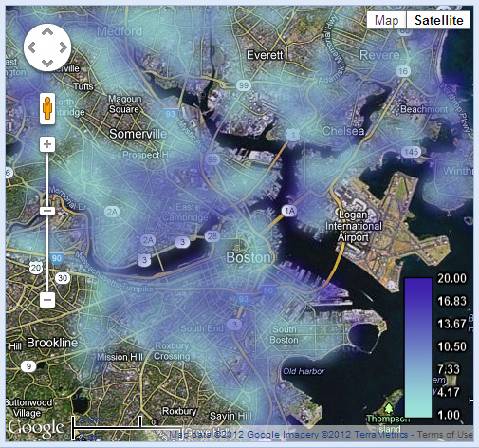Click the legend value 10.50
The image size is (479, 448).
[451, 346]
